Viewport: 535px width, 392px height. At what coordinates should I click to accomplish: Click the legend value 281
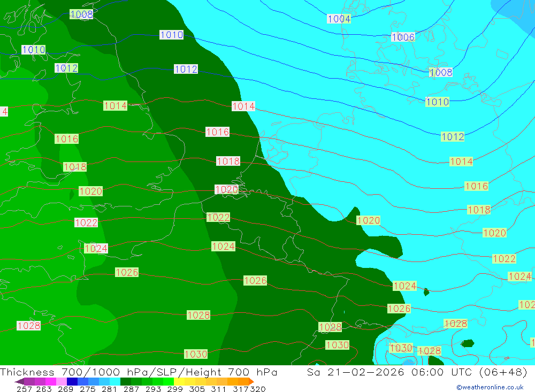[x=109, y=389]
